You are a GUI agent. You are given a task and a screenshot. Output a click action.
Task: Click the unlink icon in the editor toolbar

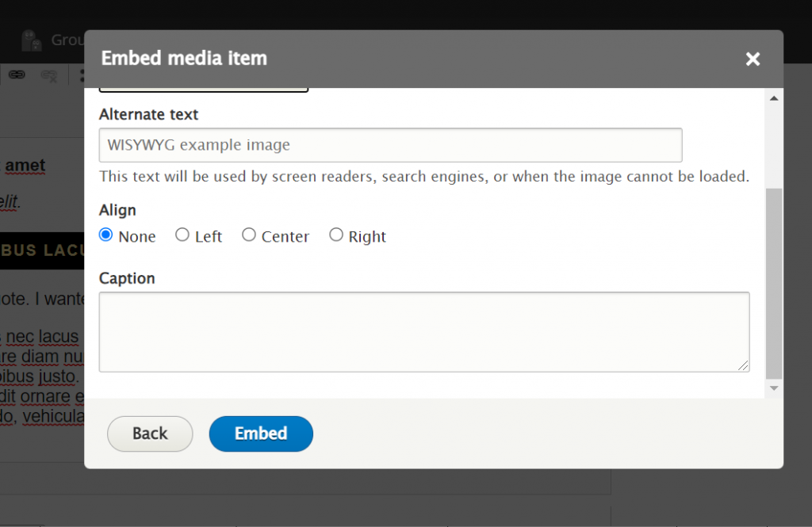pyautogui.click(x=49, y=75)
